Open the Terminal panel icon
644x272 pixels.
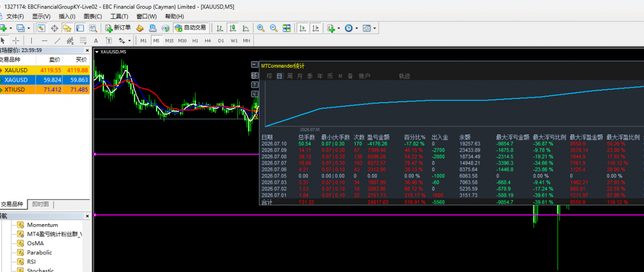(79, 28)
